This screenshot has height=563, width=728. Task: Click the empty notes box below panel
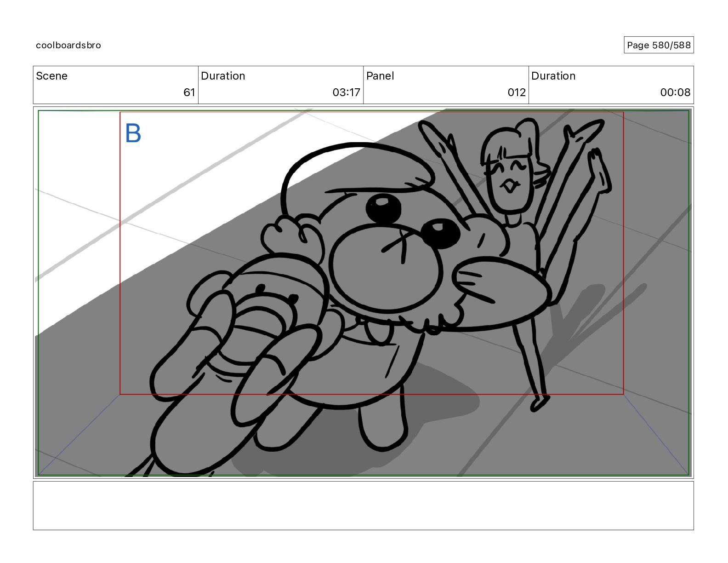364,506
